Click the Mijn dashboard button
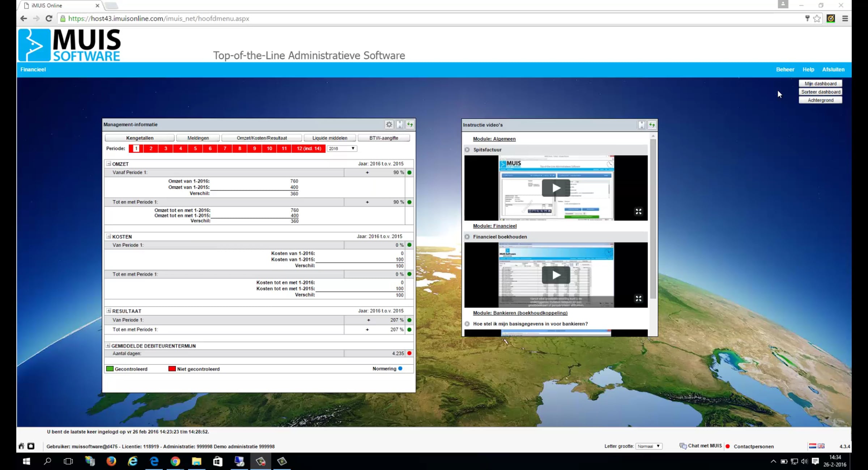Image resolution: width=868 pixels, height=470 pixels. [x=821, y=84]
